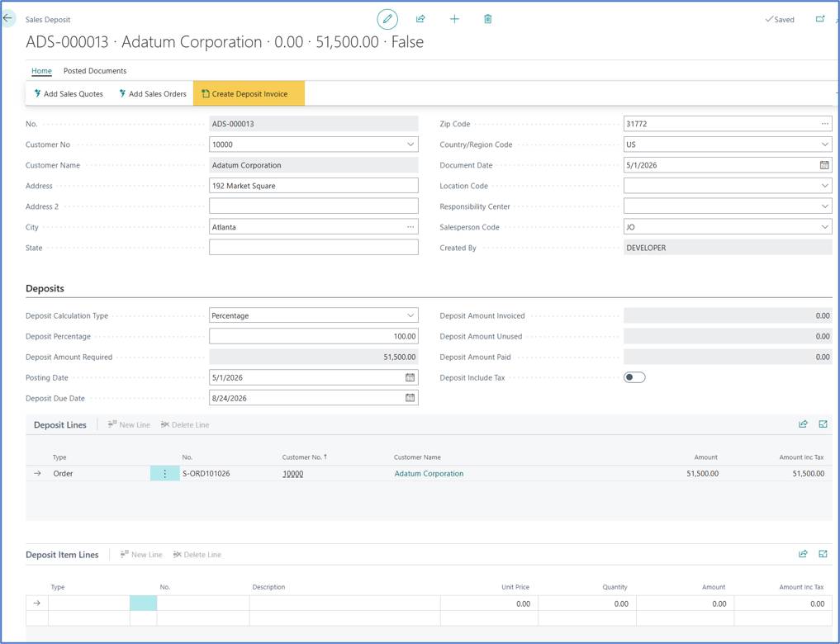The height and width of the screenshot is (644, 840).
Task: Expand Location Code dropdown
Action: [x=824, y=186]
